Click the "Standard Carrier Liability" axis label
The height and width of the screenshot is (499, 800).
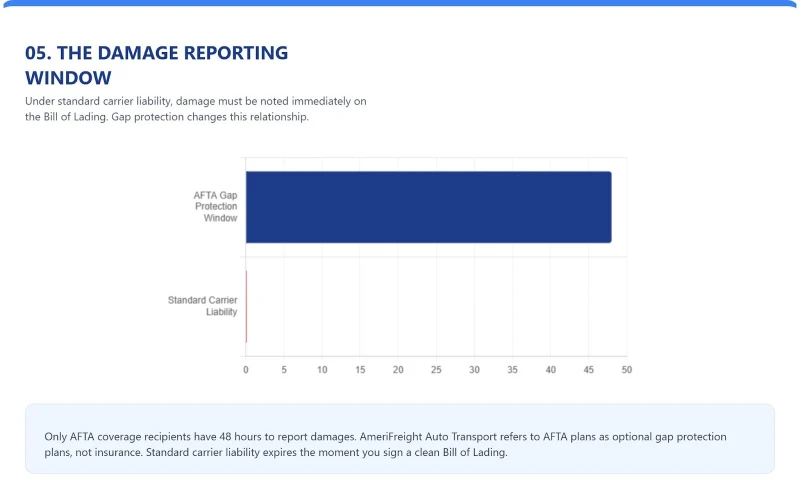[203, 306]
